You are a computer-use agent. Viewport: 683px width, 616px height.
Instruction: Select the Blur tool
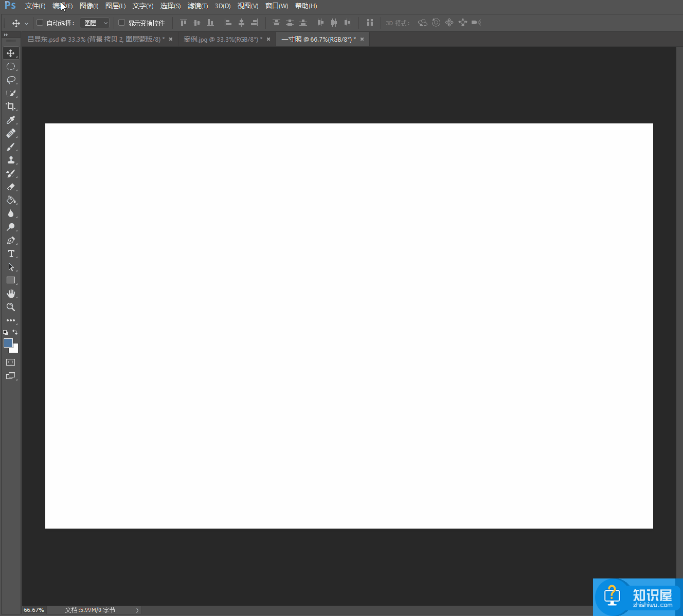11,213
